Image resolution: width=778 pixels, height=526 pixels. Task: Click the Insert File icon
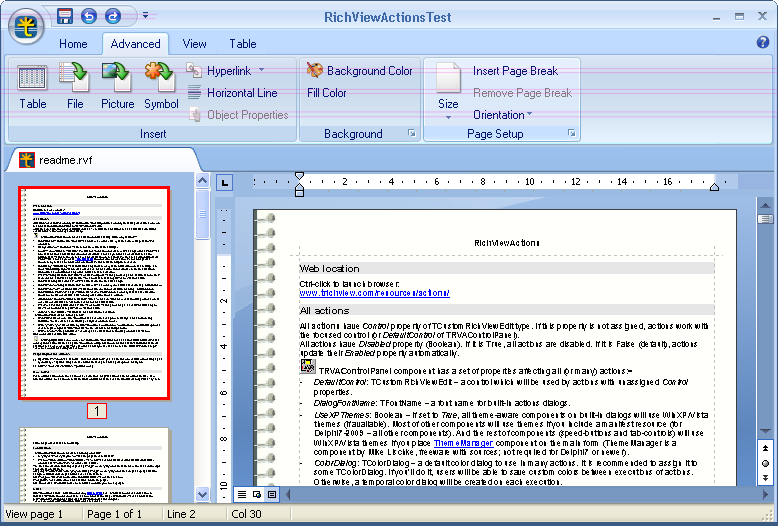point(75,85)
